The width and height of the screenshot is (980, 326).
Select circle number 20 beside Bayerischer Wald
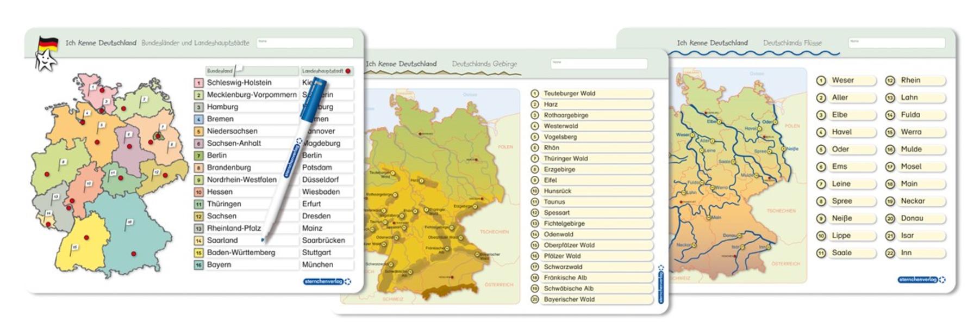click(534, 299)
